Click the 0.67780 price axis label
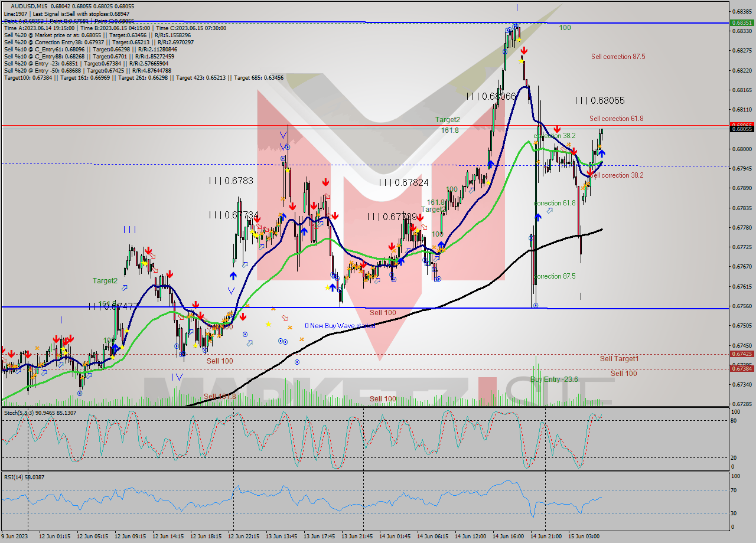Viewport: 756px width, 543px height. 742,227
